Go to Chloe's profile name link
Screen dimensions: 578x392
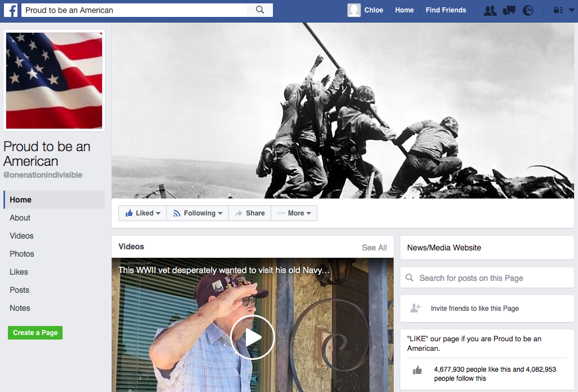pyautogui.click(x=374, y=10)
